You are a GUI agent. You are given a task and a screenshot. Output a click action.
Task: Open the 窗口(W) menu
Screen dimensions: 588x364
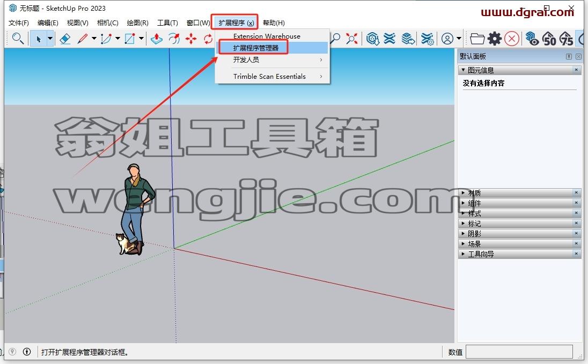[199, 23]
